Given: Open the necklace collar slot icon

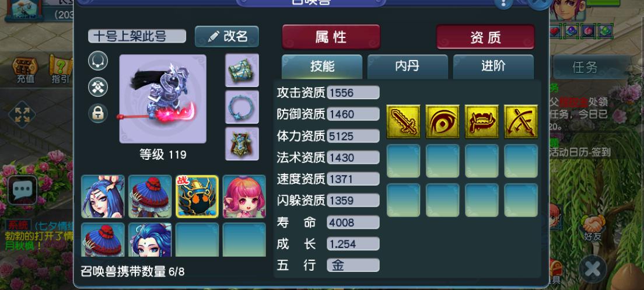Looking at the screenshot, I should point(98,61).
